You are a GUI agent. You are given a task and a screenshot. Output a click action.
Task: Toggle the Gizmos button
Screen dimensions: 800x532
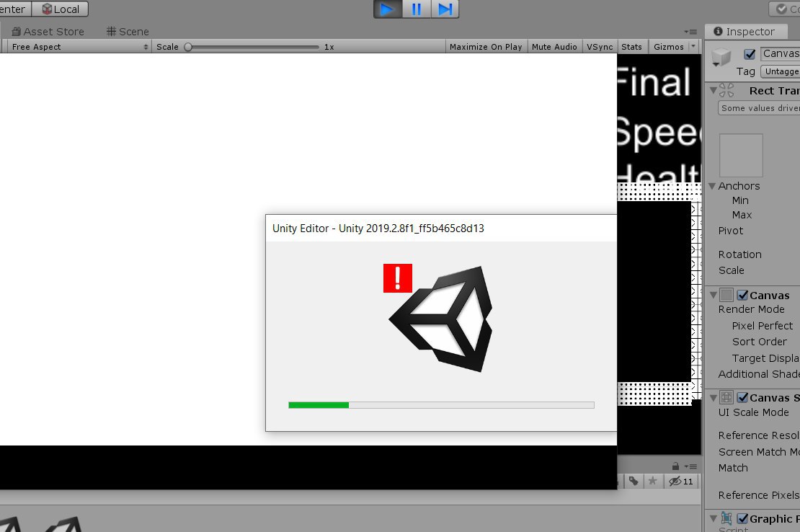click(x=668, y=47)
